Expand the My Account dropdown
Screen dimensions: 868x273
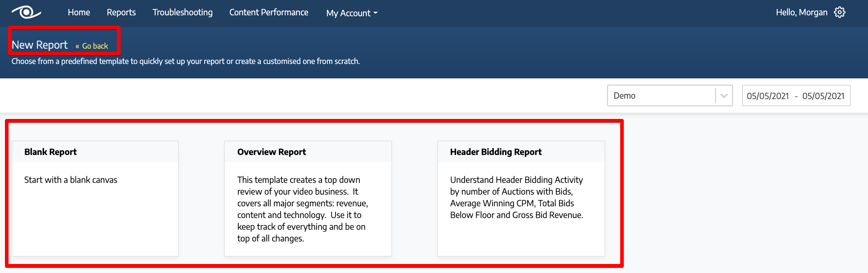pyautogui.click(x=352, y=13)
